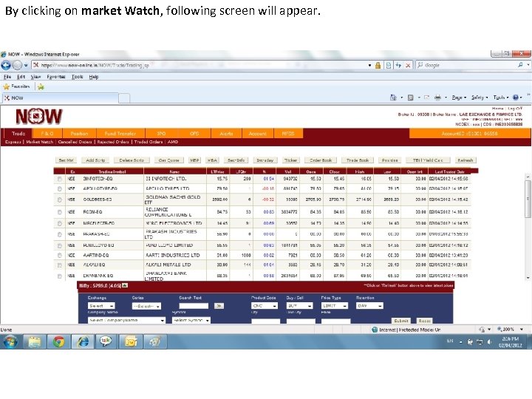
Task: Switch to Internet Explorer in the taskbar
Action: [83, 341]
